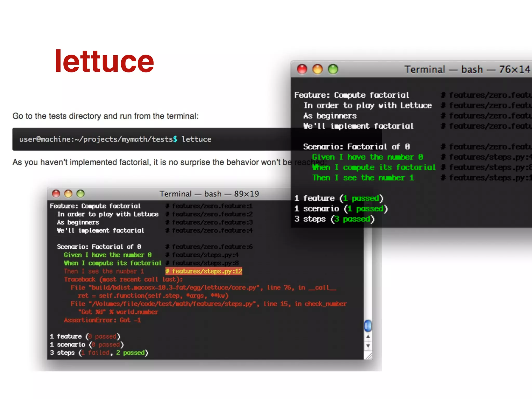Click failed step 'Then I see the number 1'
Screen dimensions: 532x399
pyautogui.click(x=104, y=271)
